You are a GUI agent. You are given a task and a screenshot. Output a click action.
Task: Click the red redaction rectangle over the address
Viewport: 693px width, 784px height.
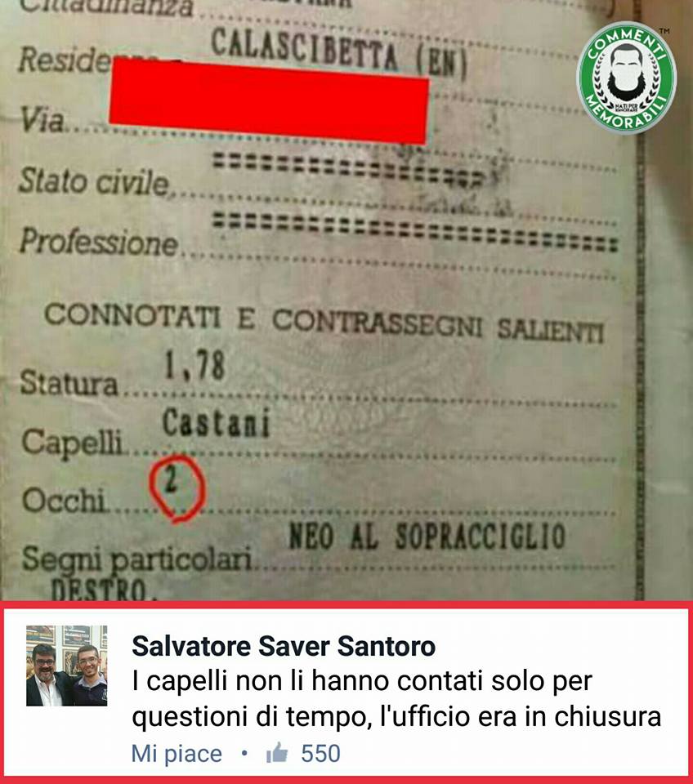coord(269,101)
